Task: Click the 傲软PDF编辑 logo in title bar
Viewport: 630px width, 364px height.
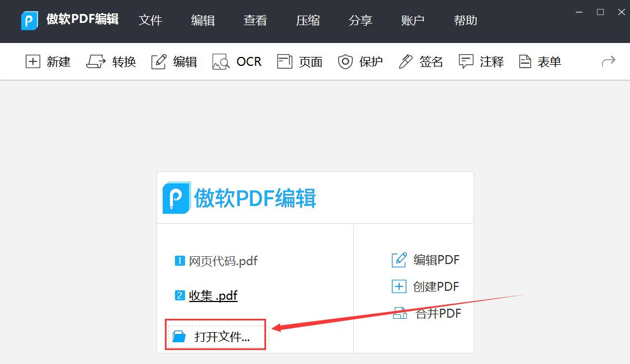Action: (29, 21)
